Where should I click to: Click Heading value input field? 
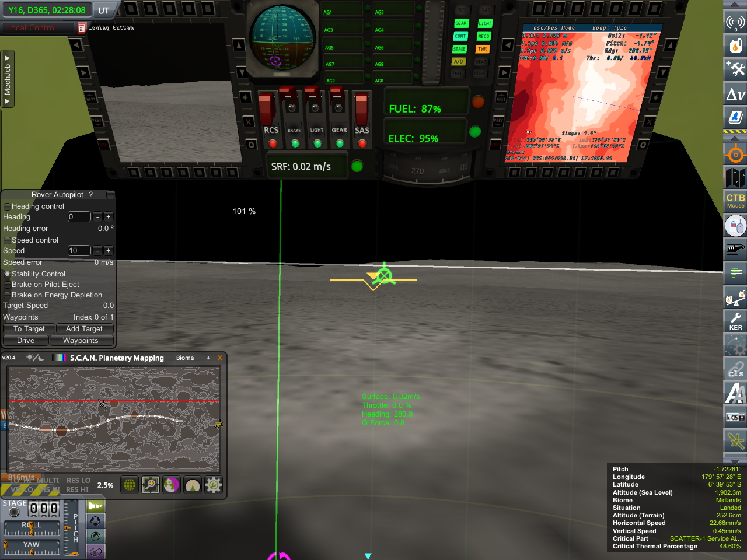point(79,217)
